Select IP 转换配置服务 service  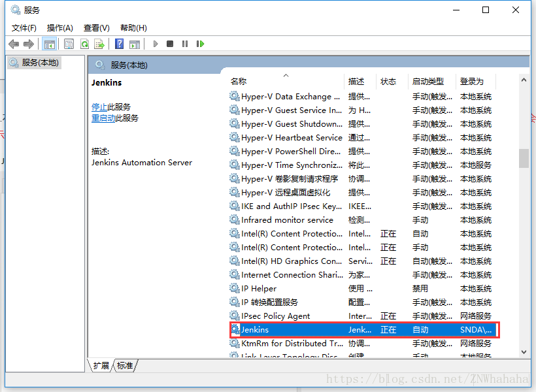[361, 302]
